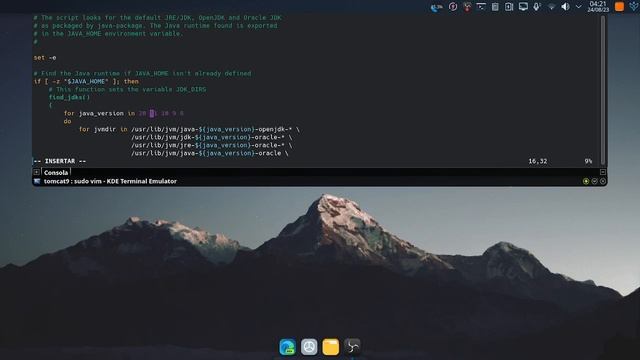
Task: Click the 'for jvmdir in' text
Action: click(x=103, y=129)
